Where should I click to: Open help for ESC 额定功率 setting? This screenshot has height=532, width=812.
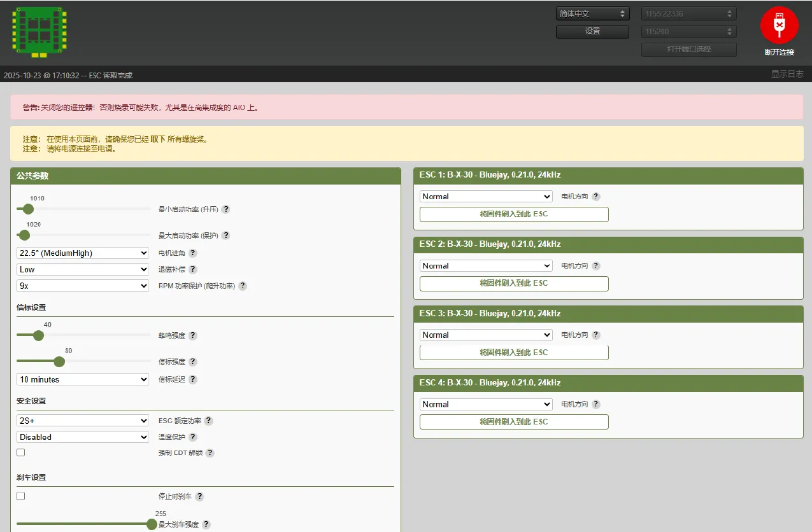(210, 420)
